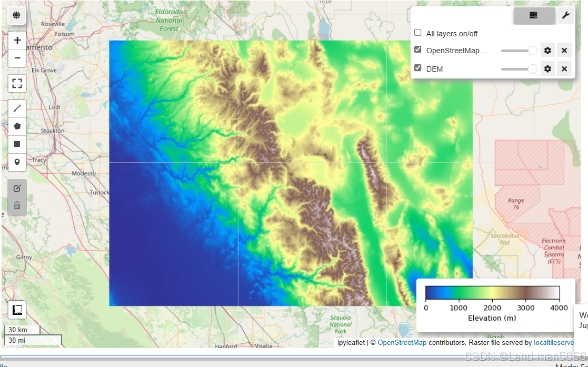Viewport: 588px width, 367px height.
Task: Open the edit drawings tool
Action: [x=17, y=187]
